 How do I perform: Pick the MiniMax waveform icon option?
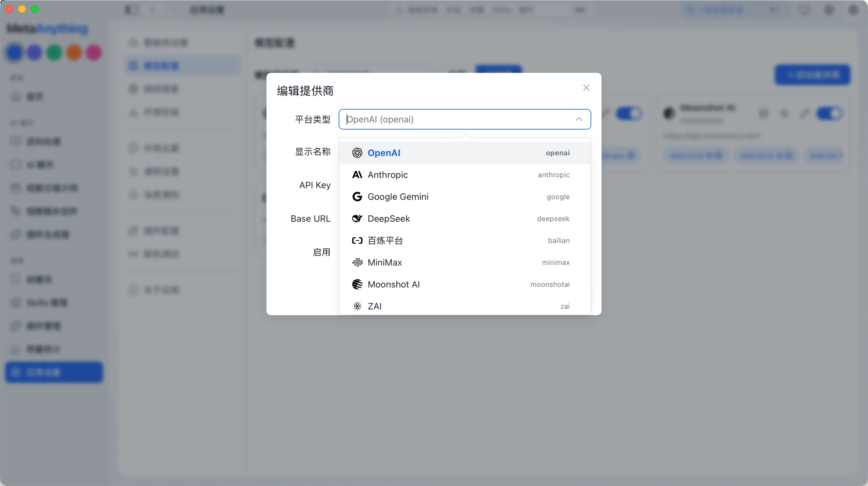[465, 262]
